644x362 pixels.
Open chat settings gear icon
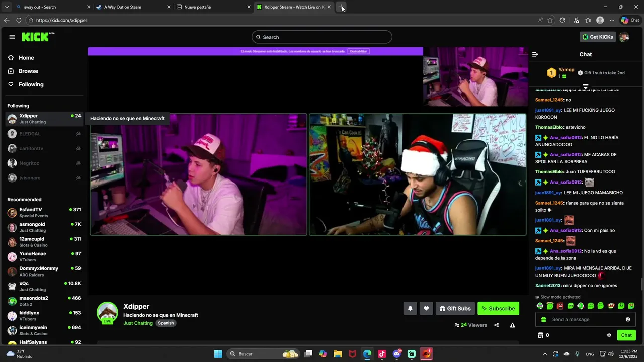click(x=609, y=335)
